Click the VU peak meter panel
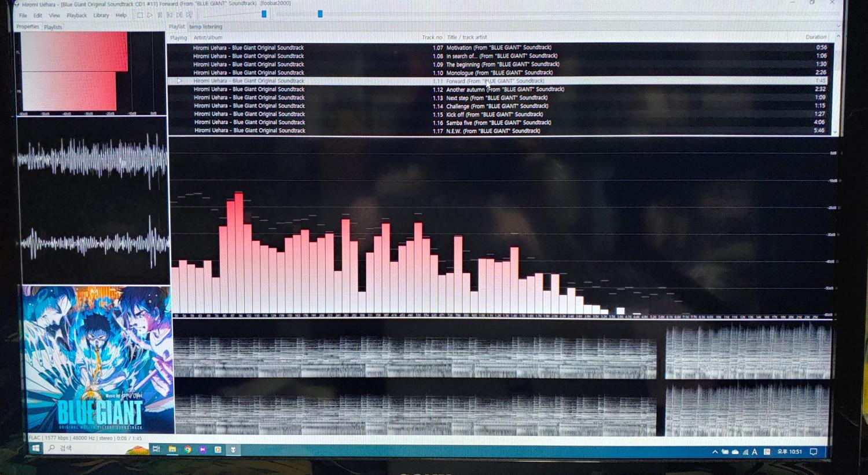868x475 pixels. (x=91, y=73)
